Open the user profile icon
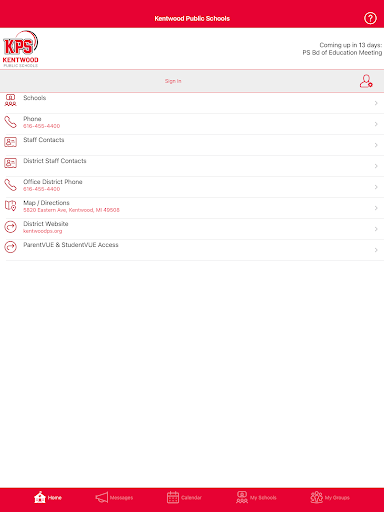Screen dimensions: 384x512 pos(366,81)
